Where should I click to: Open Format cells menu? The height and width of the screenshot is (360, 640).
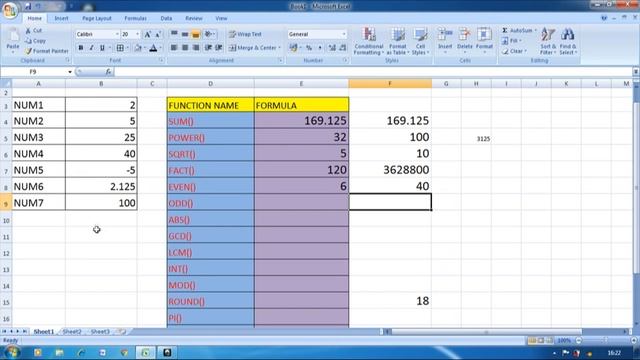point(484,40)
